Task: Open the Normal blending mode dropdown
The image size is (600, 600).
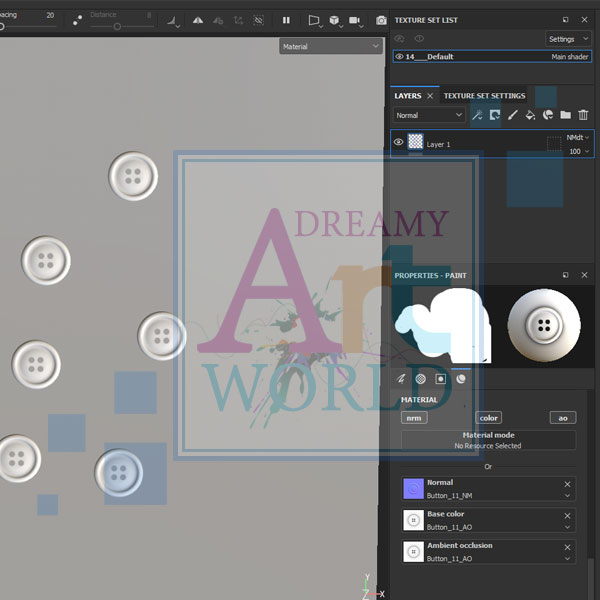Action: tap(429, 115)
